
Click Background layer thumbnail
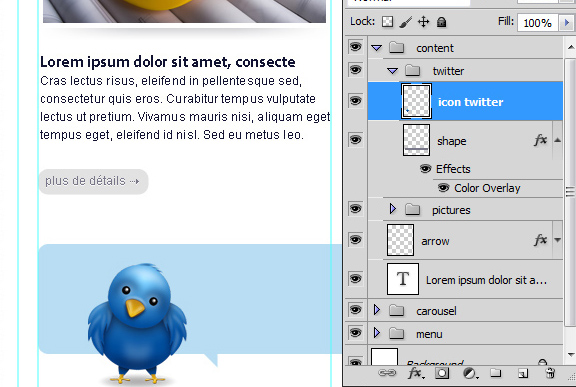384,357
